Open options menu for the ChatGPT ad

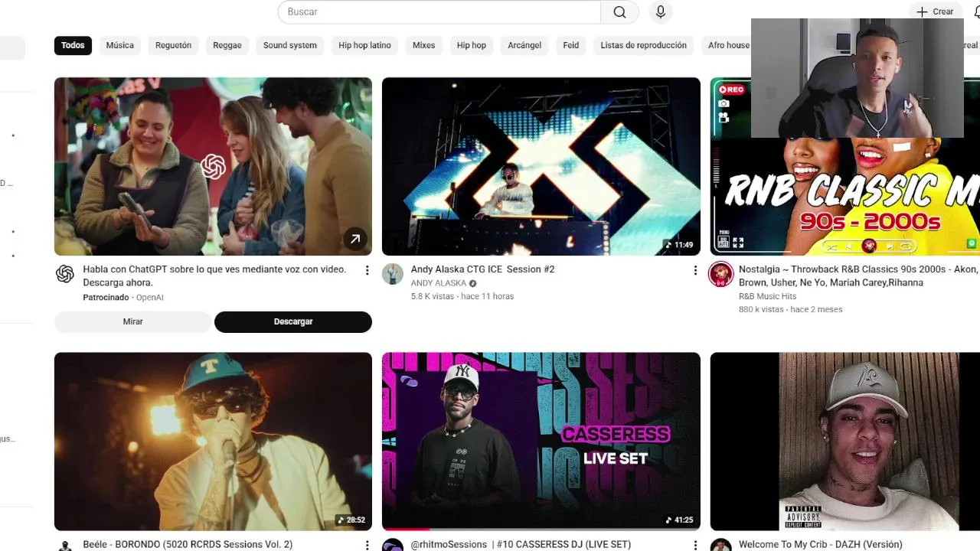367,270
